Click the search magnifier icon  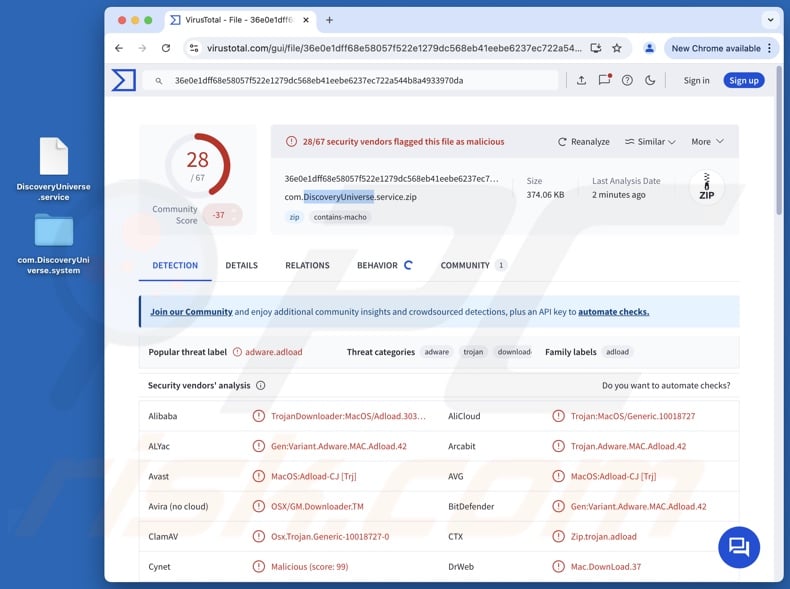(x=159, y=81)
